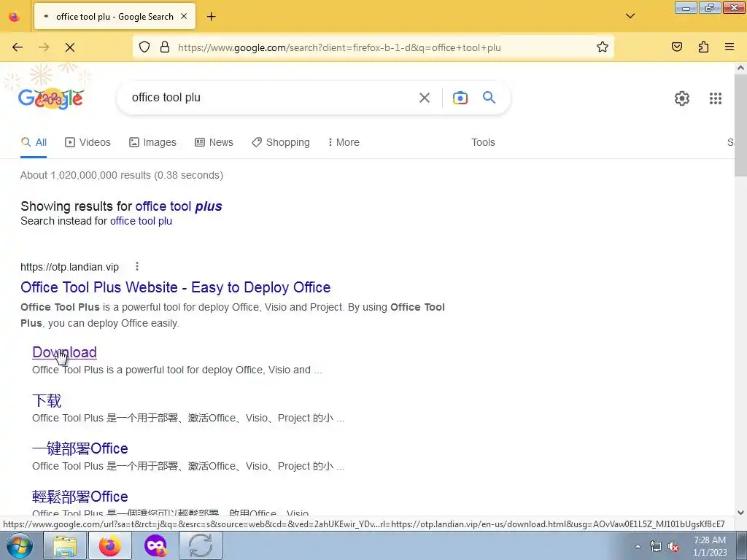Viewport: 747px width, 560px height.
Task: Open the Save to Pocket icon
Action: point(677,47)
